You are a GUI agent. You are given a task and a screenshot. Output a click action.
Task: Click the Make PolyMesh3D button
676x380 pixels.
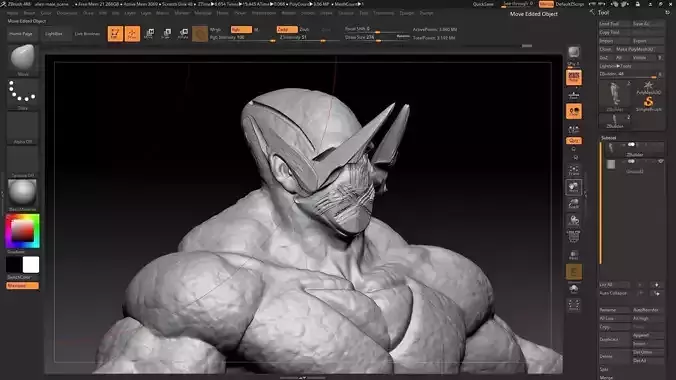click(640, 49)
